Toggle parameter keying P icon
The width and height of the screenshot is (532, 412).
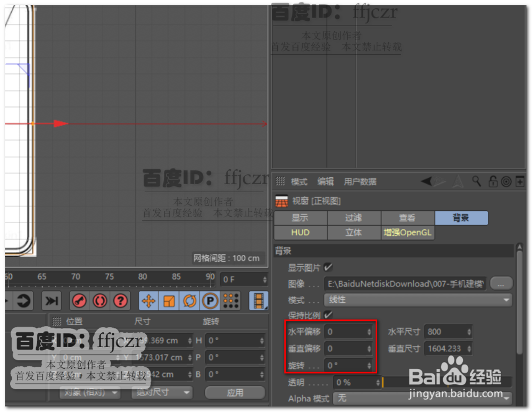click(210, 301)
